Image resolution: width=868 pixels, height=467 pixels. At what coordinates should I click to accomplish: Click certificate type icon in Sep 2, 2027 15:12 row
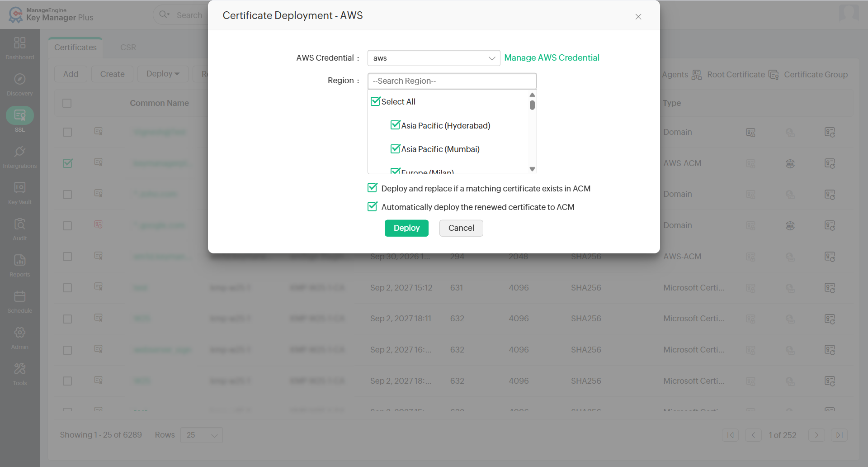click(x=98, y=287)
